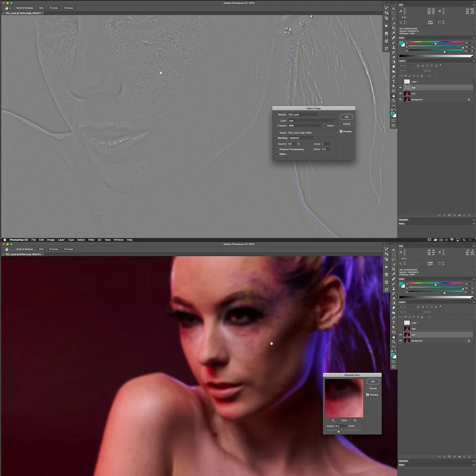Screen dimensions: 476x476
Task: Click Cancel in the Gaussian Blur dialog
Action: 373,388
